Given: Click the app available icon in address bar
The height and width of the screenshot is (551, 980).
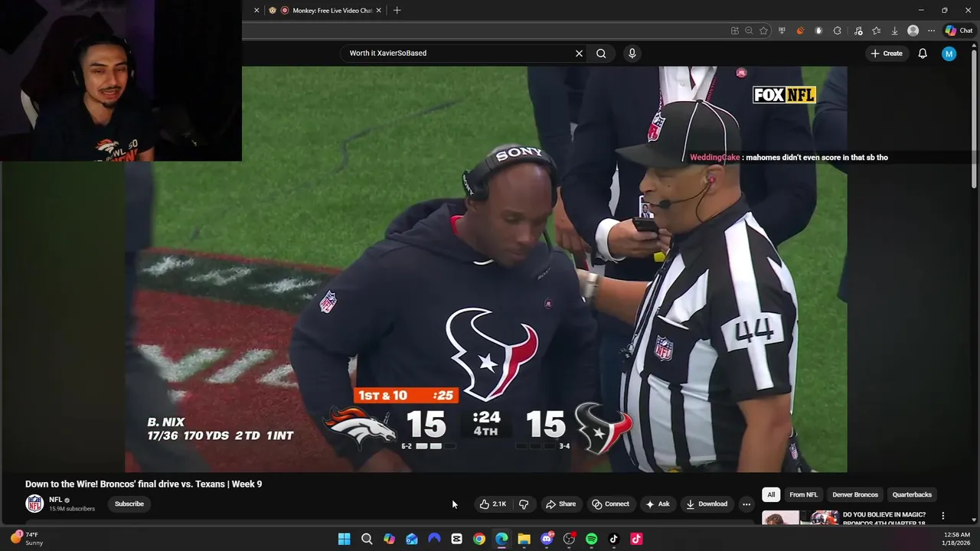Looking at the screenshot, I should point(734,31).
